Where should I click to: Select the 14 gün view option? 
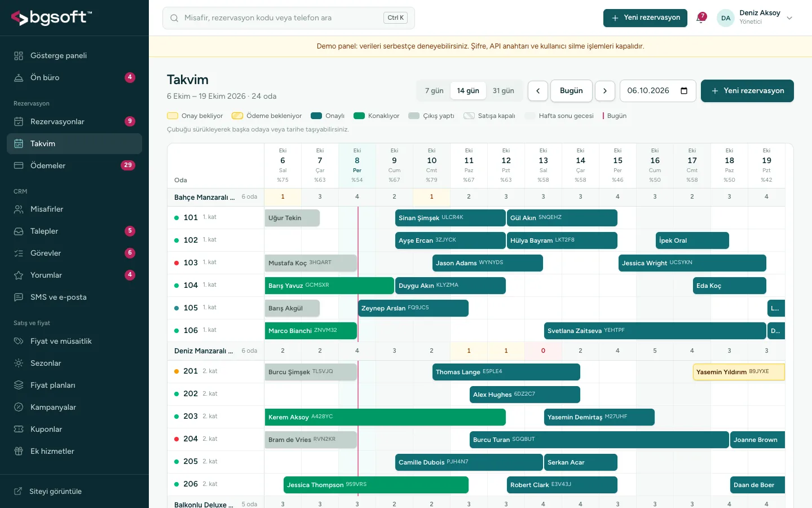468,91
